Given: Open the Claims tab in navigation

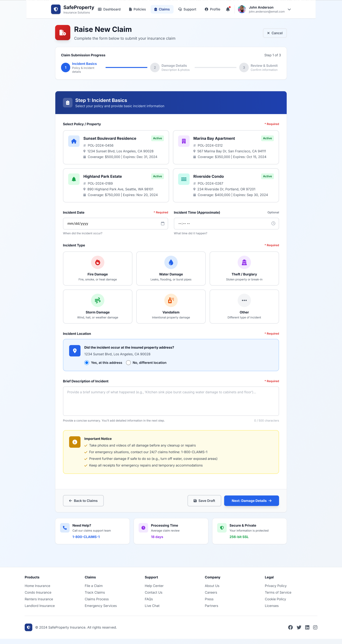Looking at the screenshot, I should coord(162,9).
